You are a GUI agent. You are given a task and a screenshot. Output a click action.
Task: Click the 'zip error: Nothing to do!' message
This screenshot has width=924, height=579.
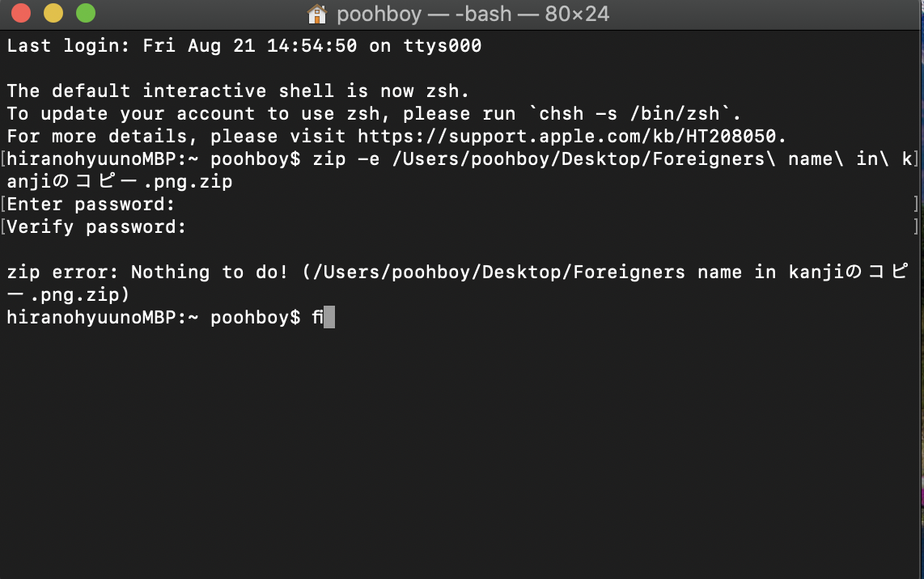[x=147, y=273]
